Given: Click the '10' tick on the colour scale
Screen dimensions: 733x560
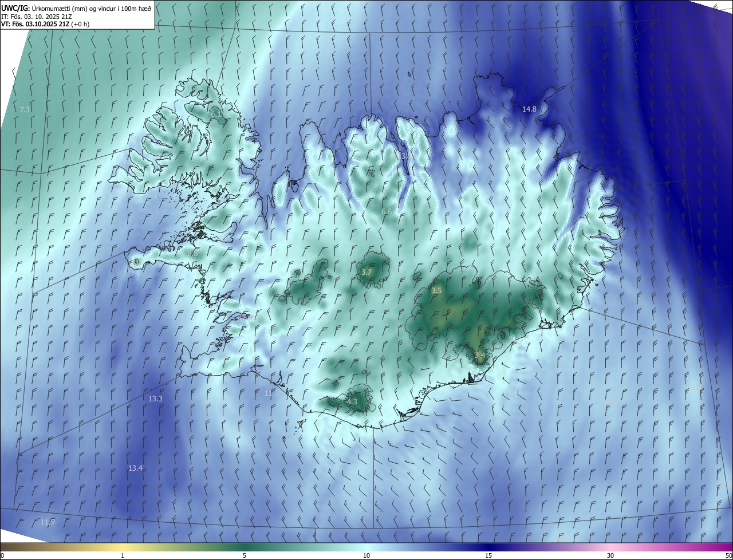Looking at the screenshot, I should [x=366, y=555].
